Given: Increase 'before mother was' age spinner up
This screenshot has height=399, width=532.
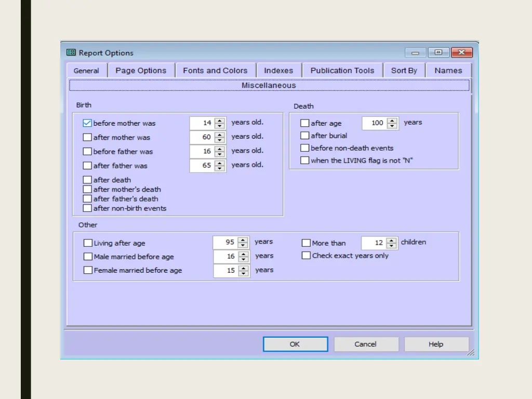Looking at the screenshot, I should (x=220, y=120).
